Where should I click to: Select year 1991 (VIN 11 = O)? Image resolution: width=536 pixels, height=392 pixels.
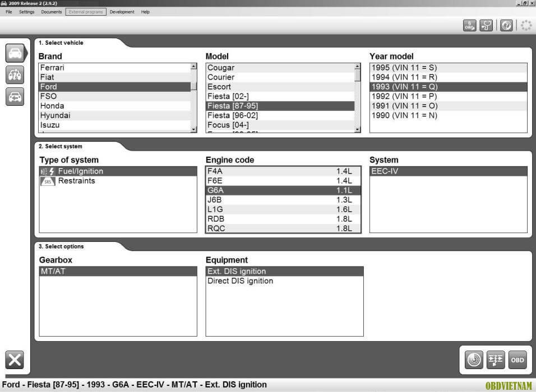coord(449,106)
